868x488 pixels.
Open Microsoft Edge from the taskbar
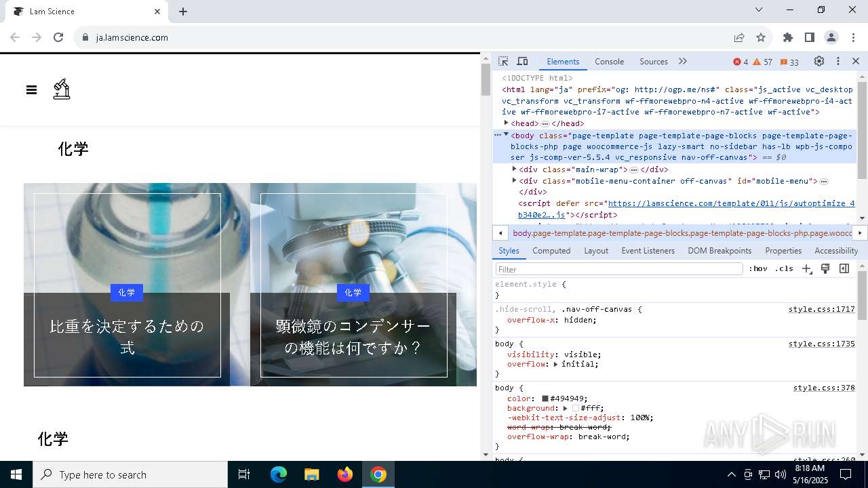point(279,474)
